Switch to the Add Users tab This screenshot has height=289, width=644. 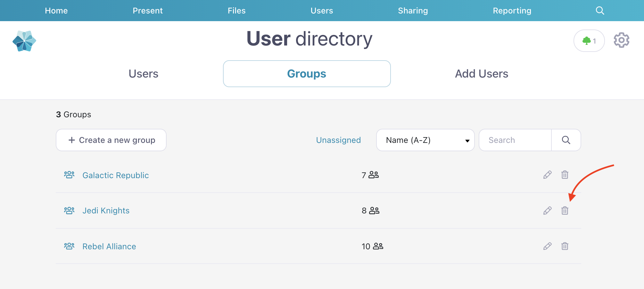pyautogui.click(x=481, y=74)
